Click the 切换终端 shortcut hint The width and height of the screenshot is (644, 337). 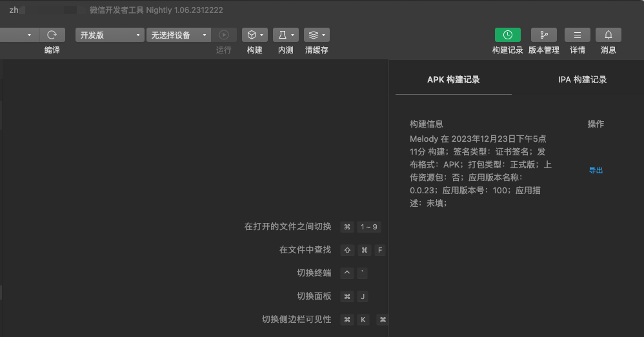pos(314,273)
